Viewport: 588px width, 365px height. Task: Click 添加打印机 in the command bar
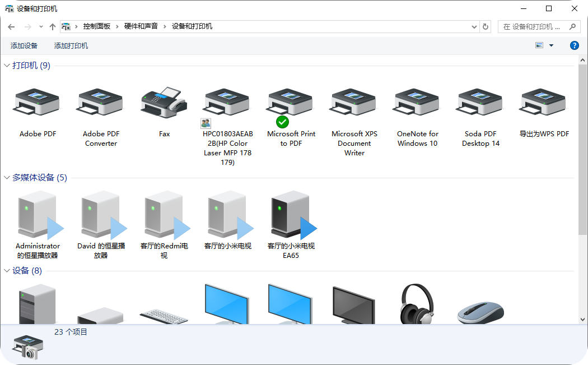point(71,46)
